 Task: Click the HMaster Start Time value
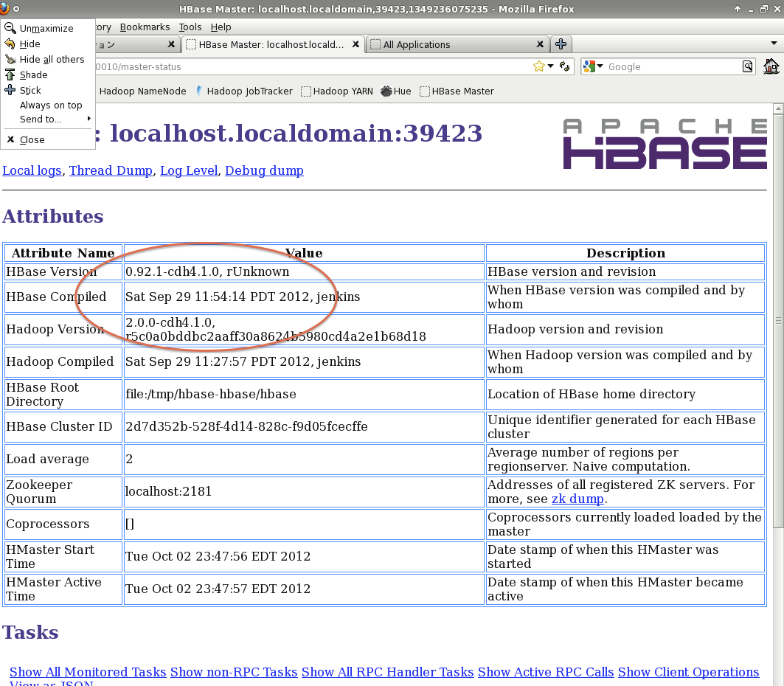[218, 556]
